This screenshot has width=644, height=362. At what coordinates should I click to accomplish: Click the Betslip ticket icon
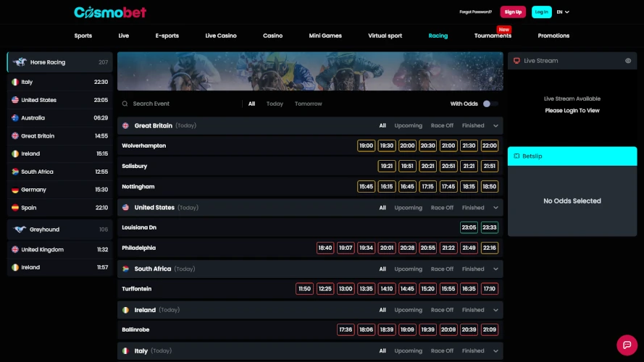[x=517, y=156]
